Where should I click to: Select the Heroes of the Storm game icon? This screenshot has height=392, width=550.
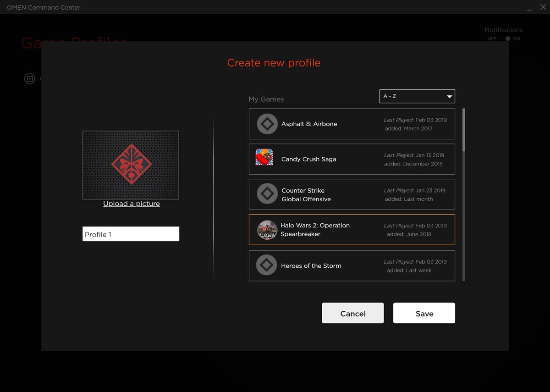[267, 265]
